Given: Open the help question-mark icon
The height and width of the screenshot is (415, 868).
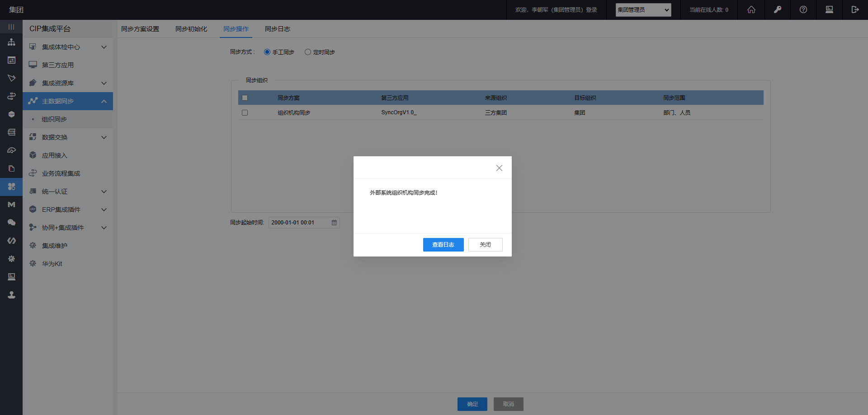Looking at the screenshot, I should click(x=803, y=9).
